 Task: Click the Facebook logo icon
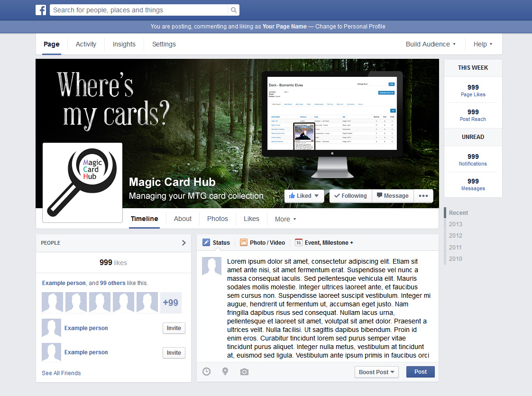[41, 9]
